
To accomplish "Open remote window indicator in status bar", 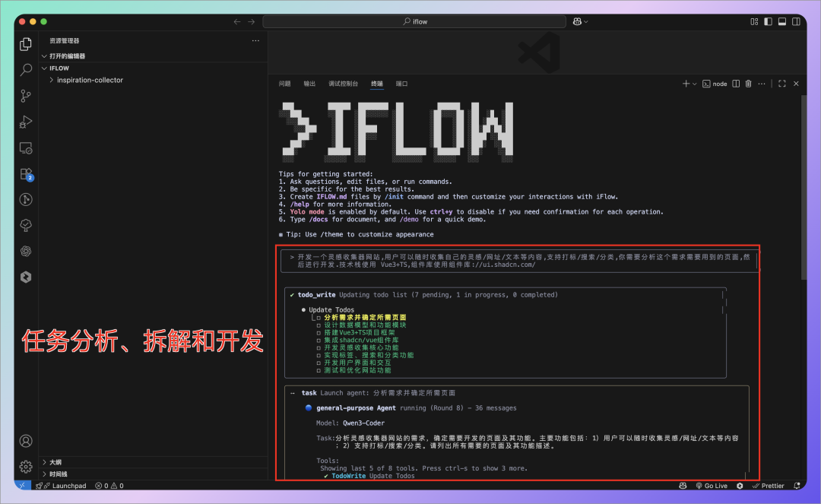I will 23,486.
